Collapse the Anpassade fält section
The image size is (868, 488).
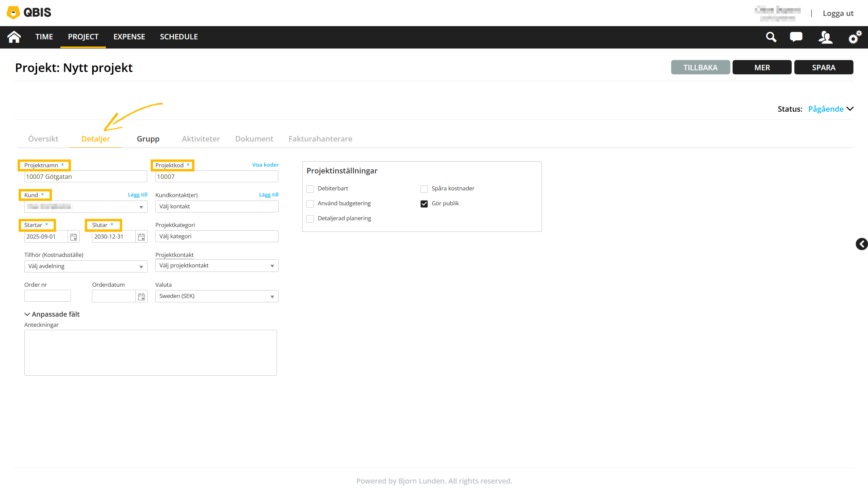click(x=52, y=314)
